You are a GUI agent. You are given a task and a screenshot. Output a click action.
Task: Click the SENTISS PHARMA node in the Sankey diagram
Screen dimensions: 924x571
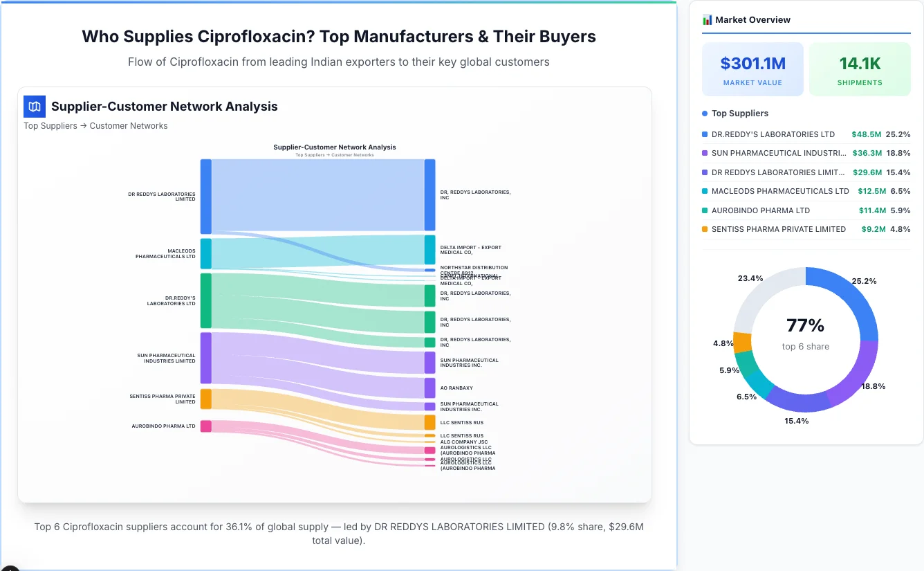(205, 398)
